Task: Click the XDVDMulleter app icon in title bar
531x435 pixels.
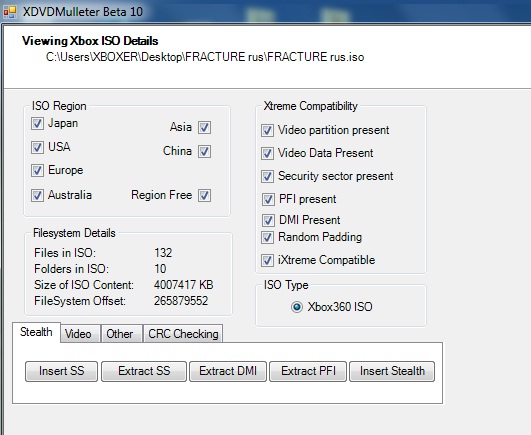Action: point(9,12)
